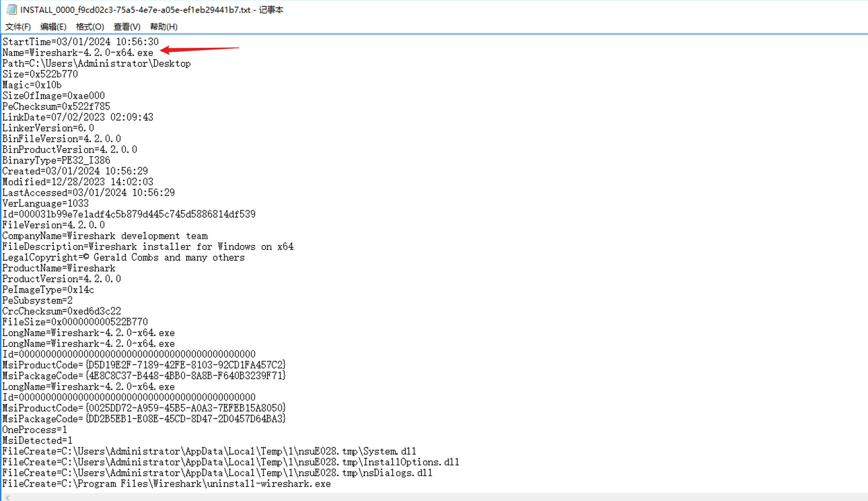Click the Size=0x522b770 line
This screenshot has height=501, width=868.
pos(40,74)
